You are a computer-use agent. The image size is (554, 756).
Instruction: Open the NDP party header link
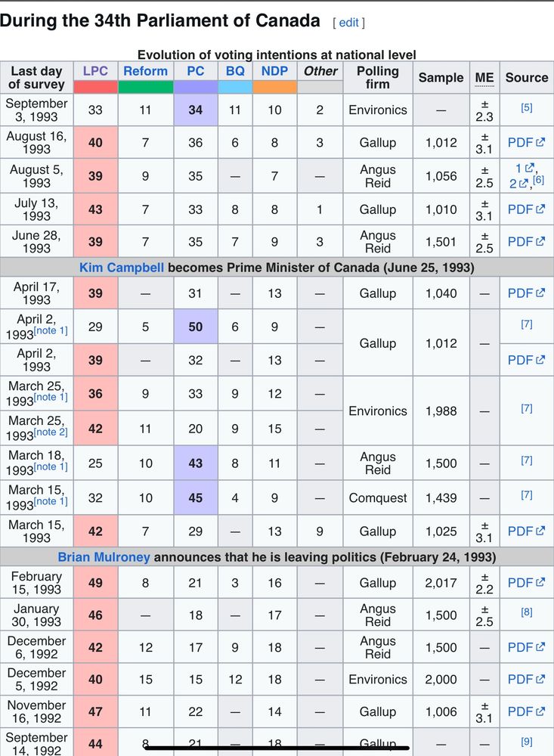tap(274, 71)
